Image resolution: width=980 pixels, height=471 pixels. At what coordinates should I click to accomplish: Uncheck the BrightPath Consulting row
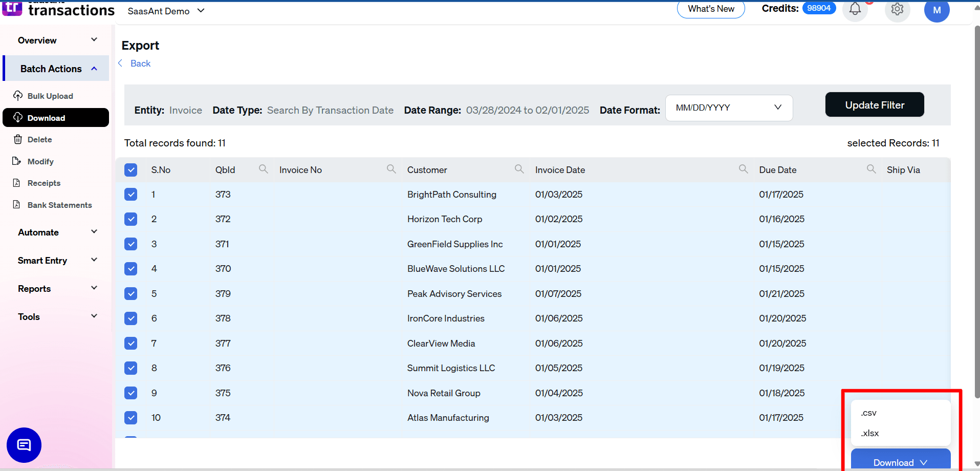(130, 194)
